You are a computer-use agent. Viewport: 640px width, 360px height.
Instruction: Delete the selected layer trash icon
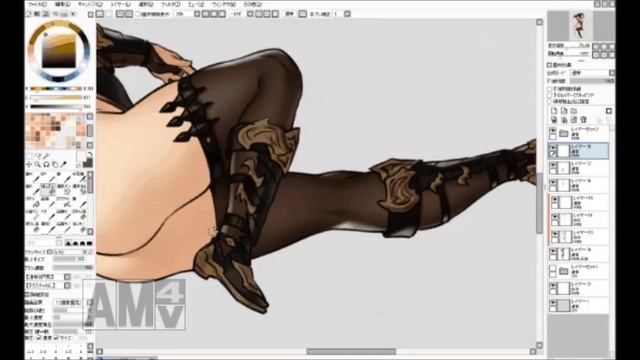click(583, 120)
